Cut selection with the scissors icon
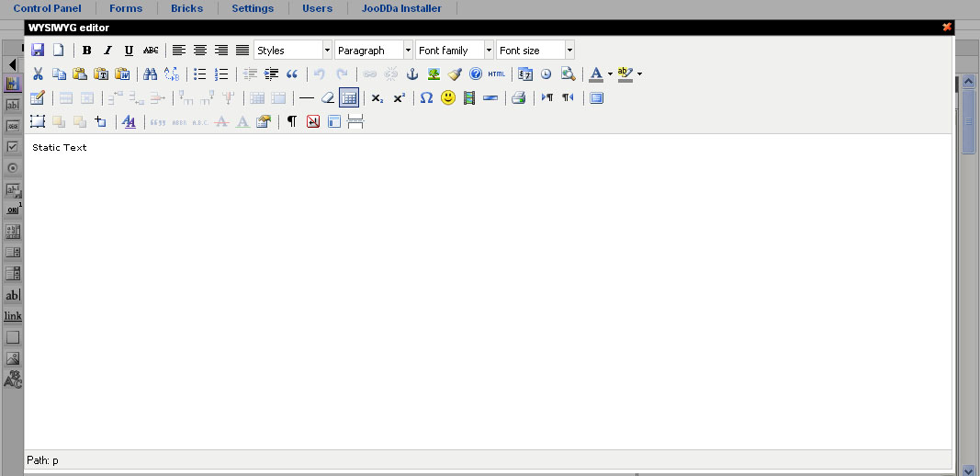The image size is (980, 476). coord(38,74)
